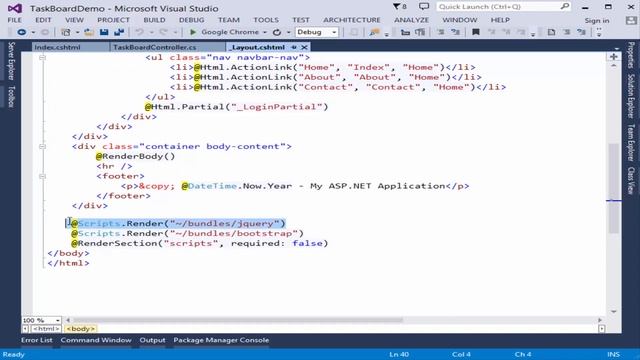Image resolution: width=640 pixels, height=360 pixels.
Task: Click the Quick Launch magnifier icon
Action: tap(565, 7)
